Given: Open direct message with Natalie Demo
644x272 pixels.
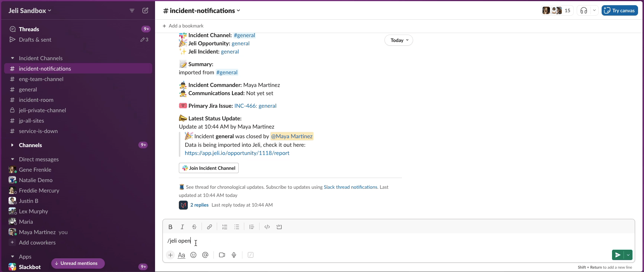Looking at the screenshot, I should pos(78,180).
